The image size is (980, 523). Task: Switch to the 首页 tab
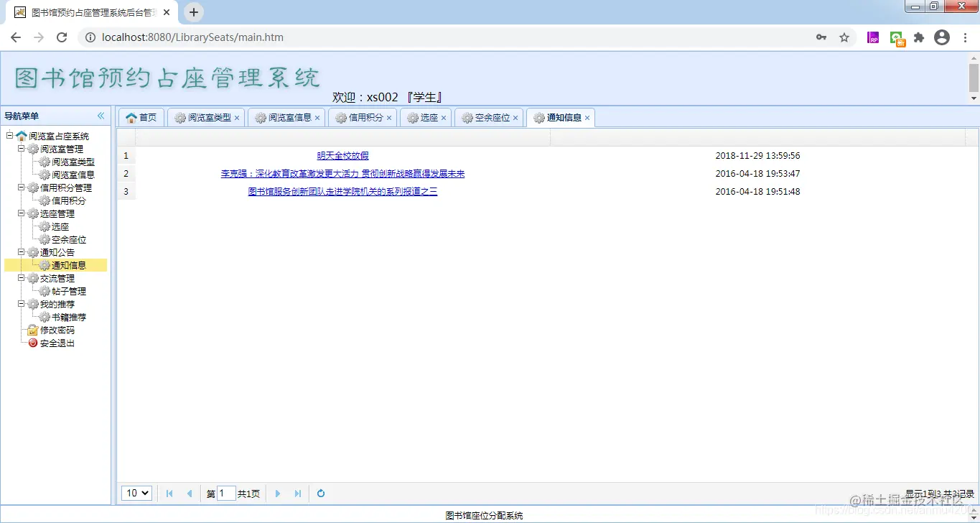141,118
